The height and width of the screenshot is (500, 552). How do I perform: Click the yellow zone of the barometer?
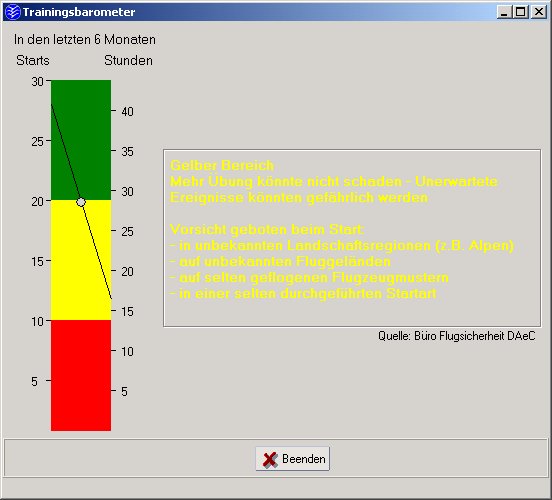[81, 260]
